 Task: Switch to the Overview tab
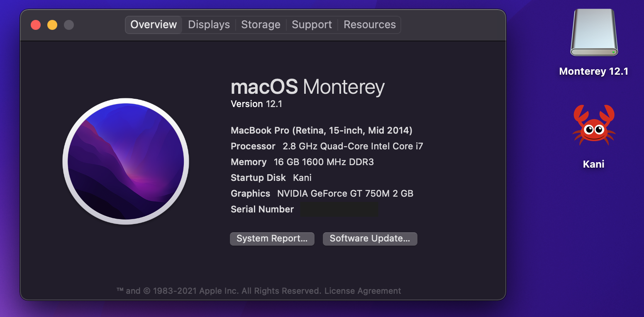(154, 25)
